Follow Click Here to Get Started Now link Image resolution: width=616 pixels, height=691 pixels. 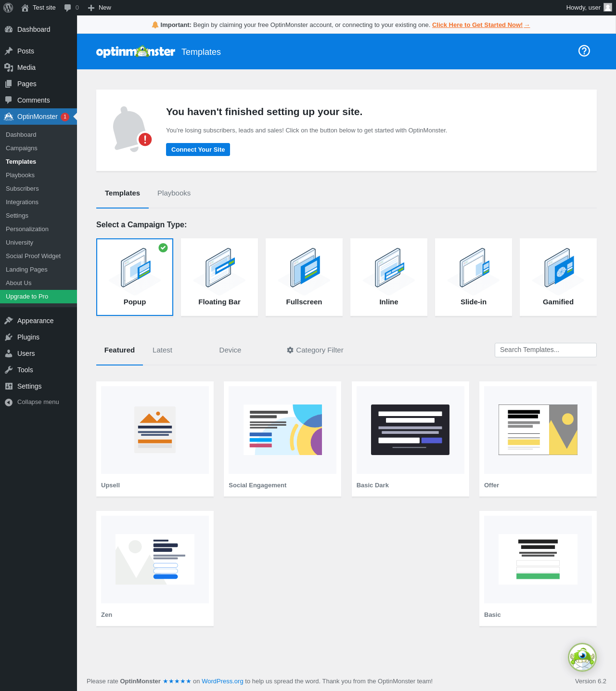click(x=481, y=25)
